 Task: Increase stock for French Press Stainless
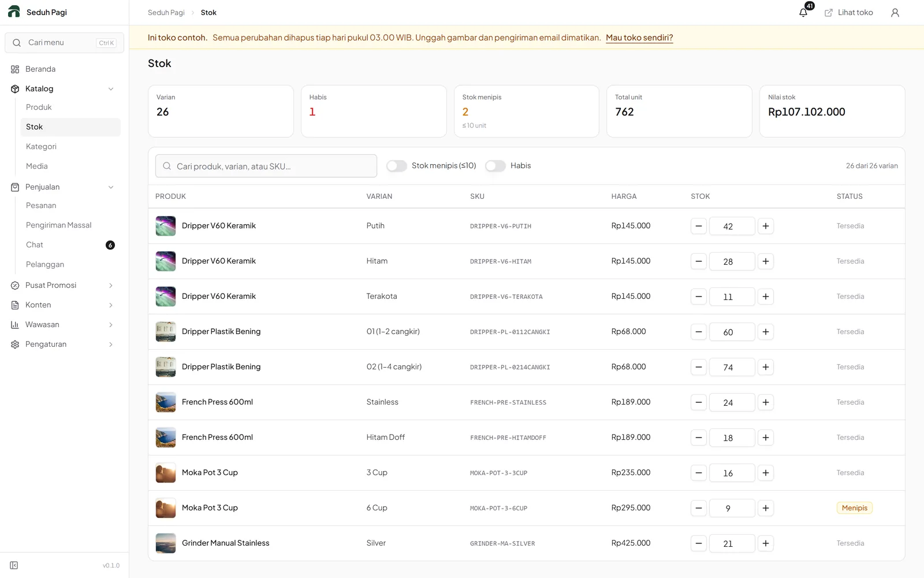766,402
